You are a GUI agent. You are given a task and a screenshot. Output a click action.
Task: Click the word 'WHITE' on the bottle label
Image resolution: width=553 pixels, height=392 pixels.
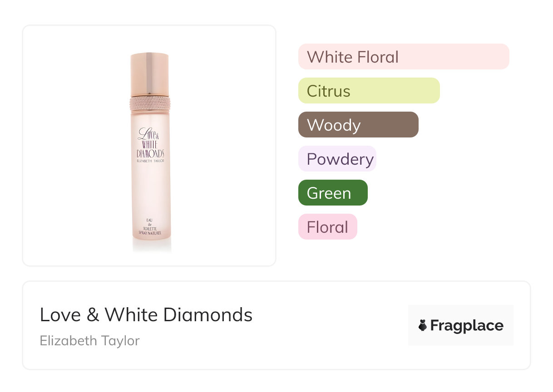[150, 144]
